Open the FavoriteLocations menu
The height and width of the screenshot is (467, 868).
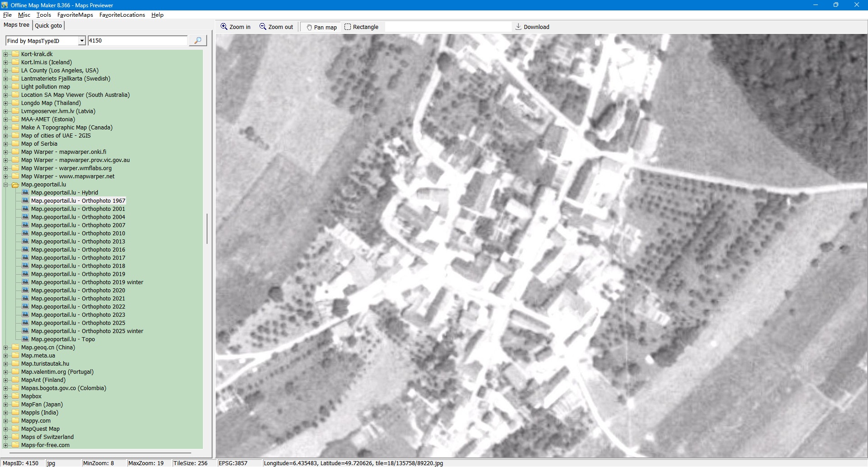(122, 15)
